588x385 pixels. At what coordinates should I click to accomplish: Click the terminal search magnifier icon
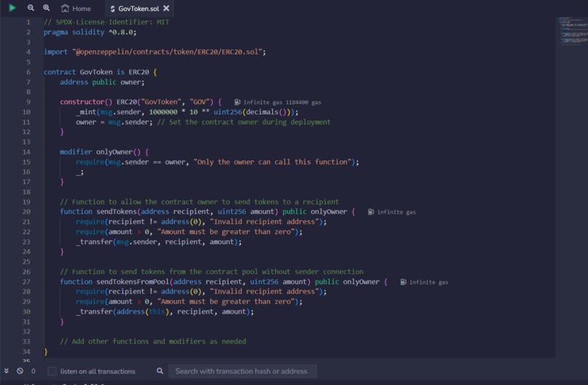(x=160, y=370)
